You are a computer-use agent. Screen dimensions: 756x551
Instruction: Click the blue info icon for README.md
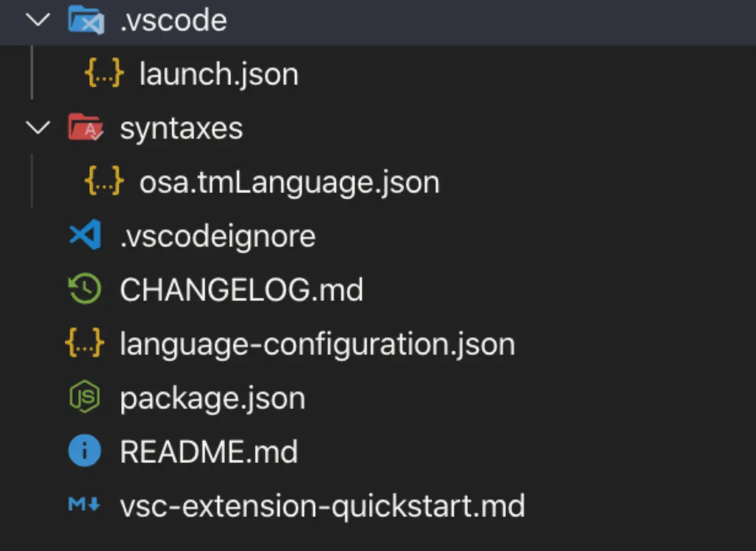(85, 452)
